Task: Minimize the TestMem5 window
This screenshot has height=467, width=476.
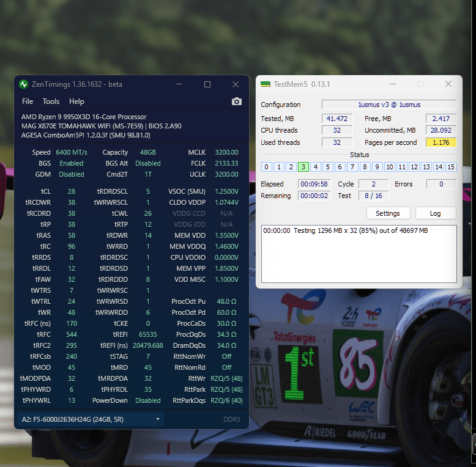Action: [393, 84]
